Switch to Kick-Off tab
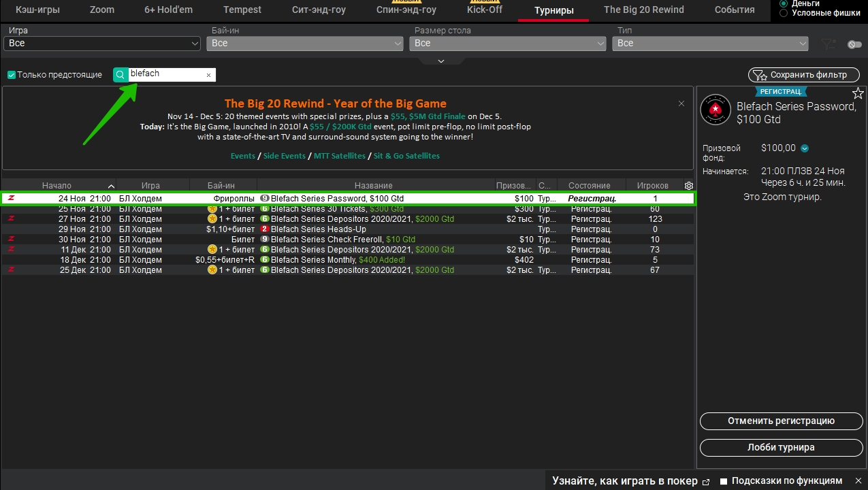 coord(485,10)
